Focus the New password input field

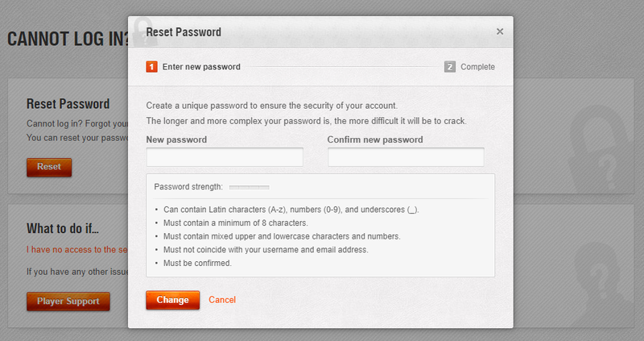point(225,157)
